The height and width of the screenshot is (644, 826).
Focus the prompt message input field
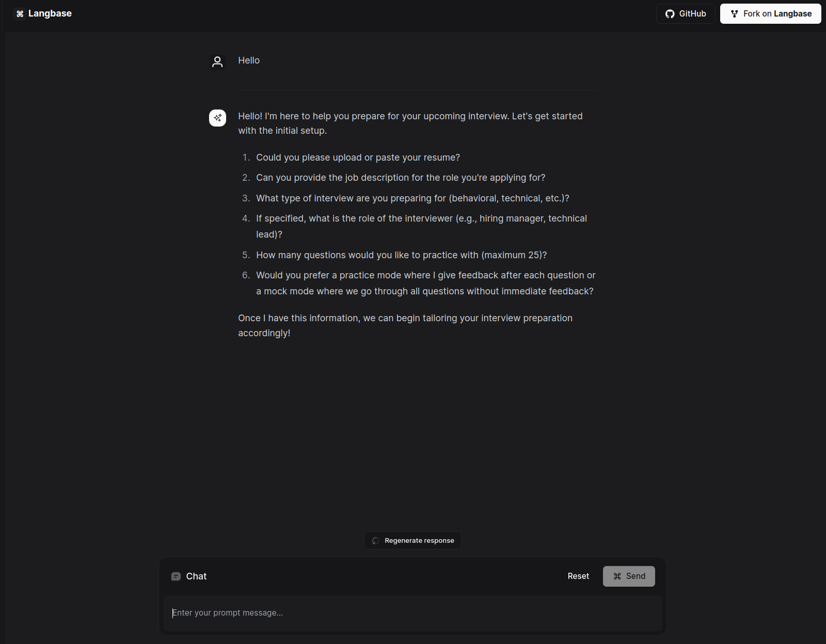point(413,613)
